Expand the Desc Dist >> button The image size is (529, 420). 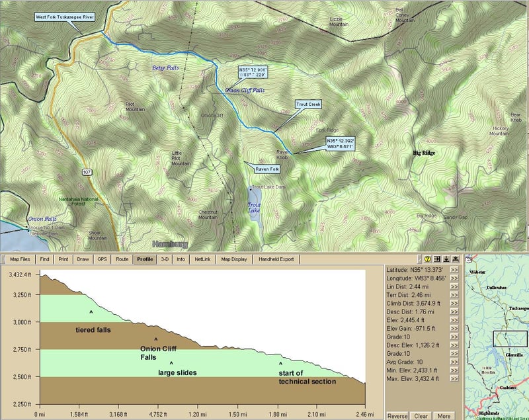coord(454,312)
